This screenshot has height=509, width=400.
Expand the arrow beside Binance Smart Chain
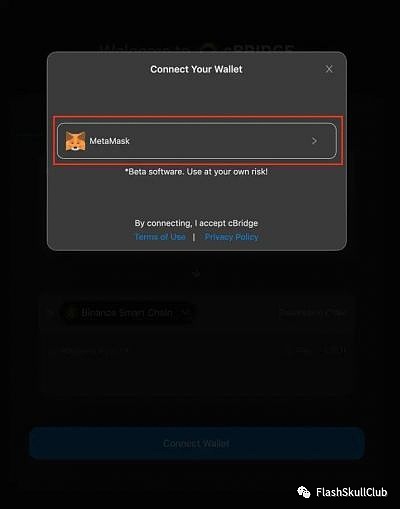(x=186, y=313)
